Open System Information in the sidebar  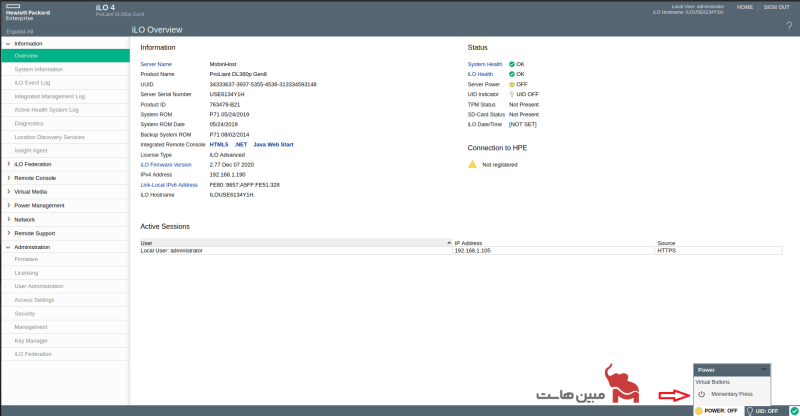[x=38, y=69]
